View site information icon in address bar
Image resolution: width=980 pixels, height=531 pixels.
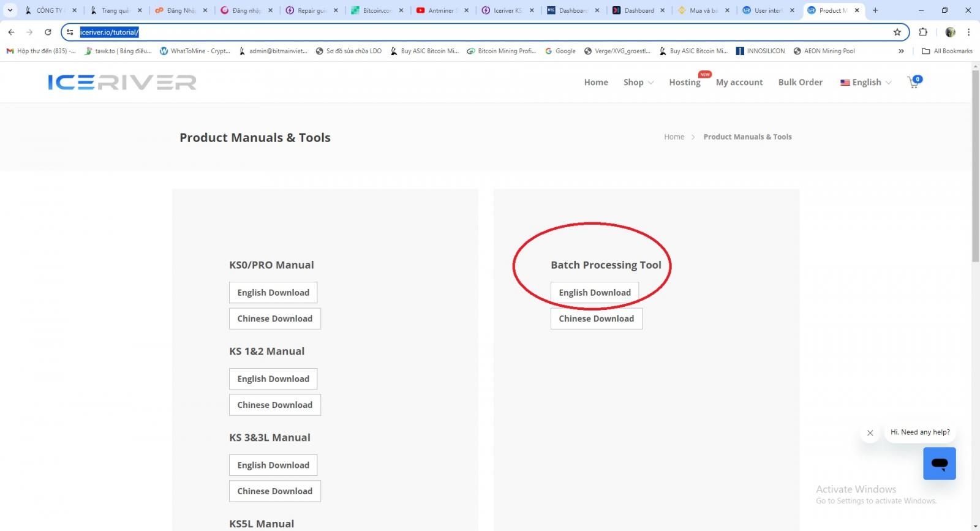click(70, 32)
